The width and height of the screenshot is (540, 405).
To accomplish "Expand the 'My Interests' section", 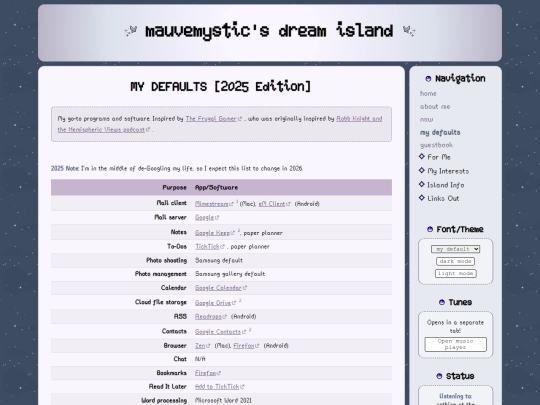I will (448, 171).
